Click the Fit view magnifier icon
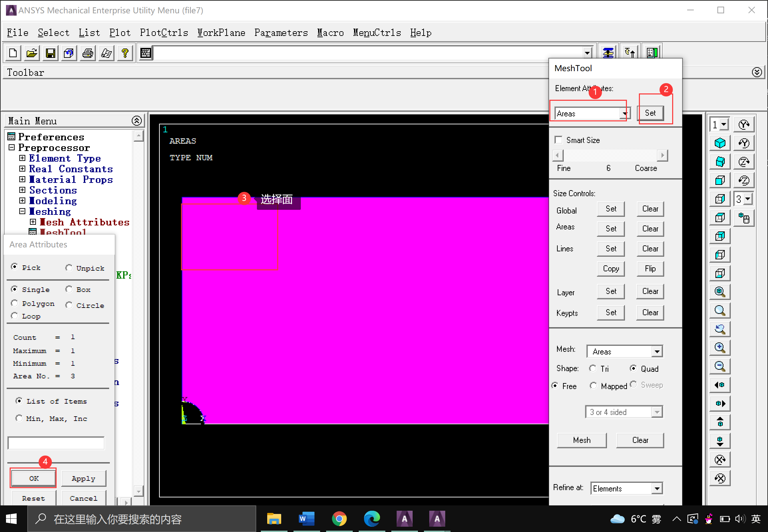The width and height of the screenshot is (768, 532). [x=720, y=292]
